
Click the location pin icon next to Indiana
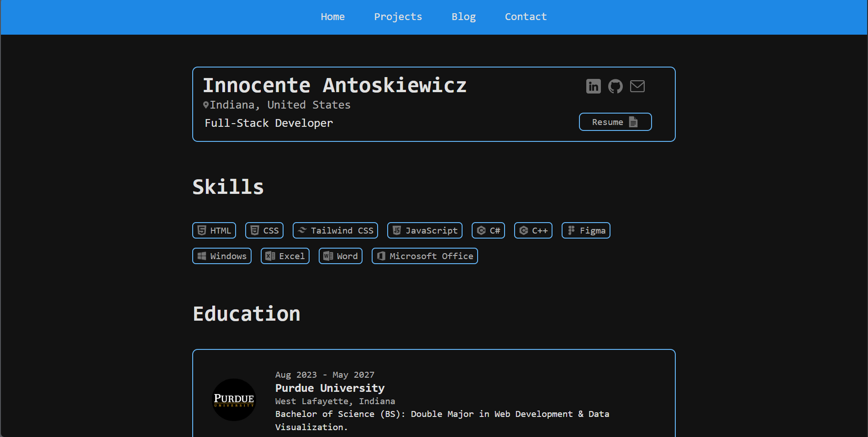[x=206, y=105]
